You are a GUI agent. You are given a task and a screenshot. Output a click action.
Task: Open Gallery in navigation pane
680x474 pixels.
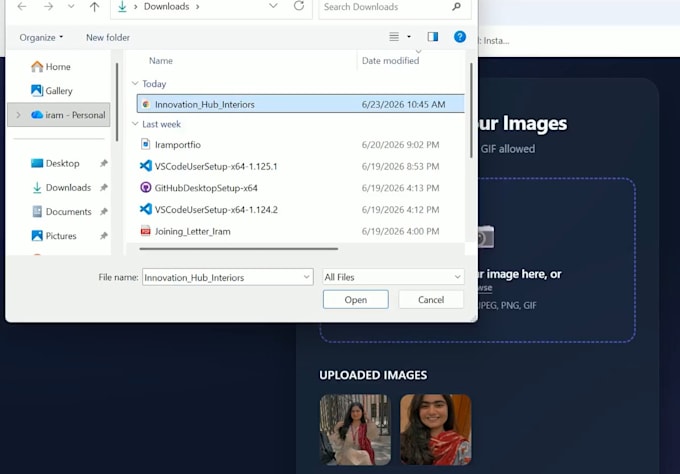pos(52,91)
